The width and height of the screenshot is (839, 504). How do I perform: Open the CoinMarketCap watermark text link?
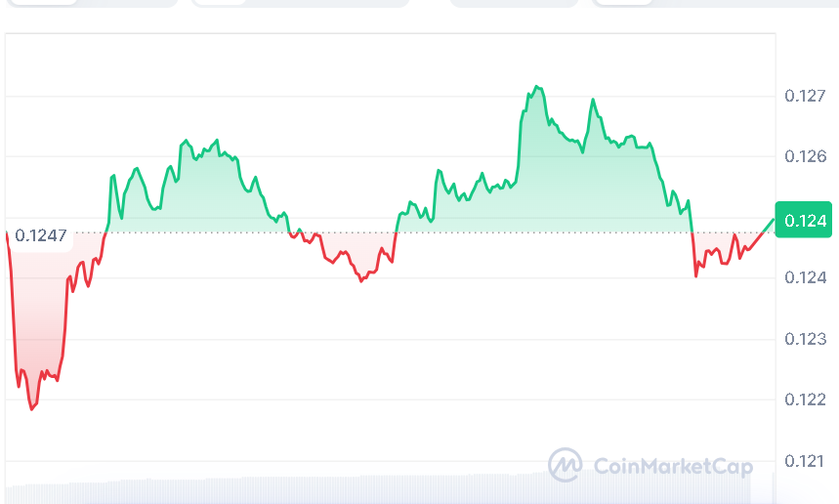click(x=673, y=467)
